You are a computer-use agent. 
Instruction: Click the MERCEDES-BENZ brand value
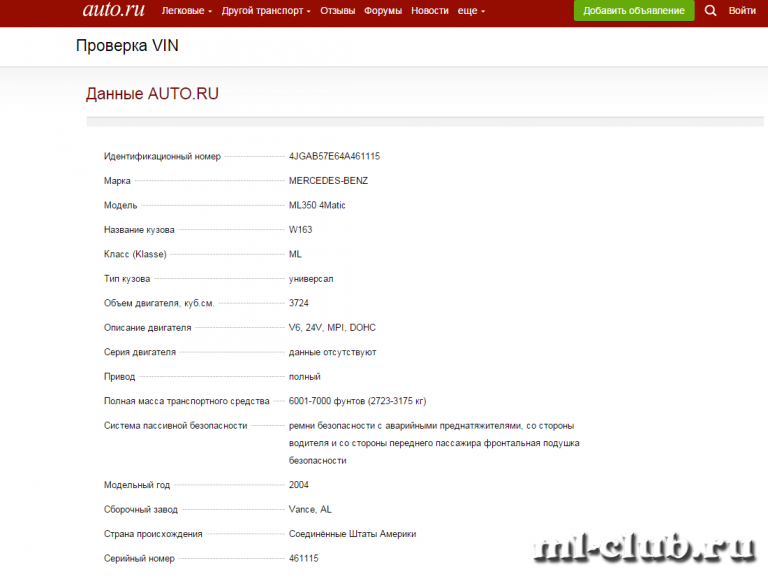pos(328,181)
